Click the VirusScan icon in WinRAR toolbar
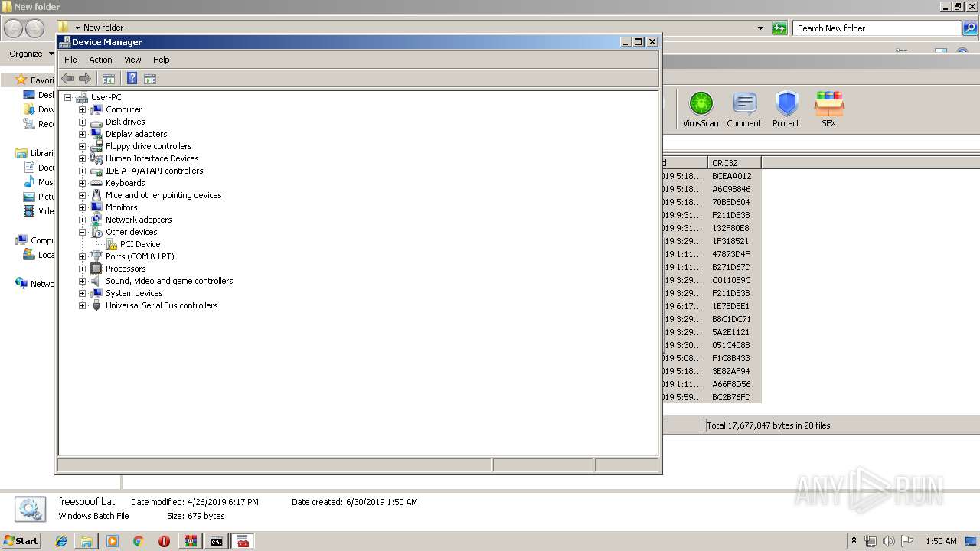Image resolution: width=980 pixels, height=551 pixels. tap(701, 109)
